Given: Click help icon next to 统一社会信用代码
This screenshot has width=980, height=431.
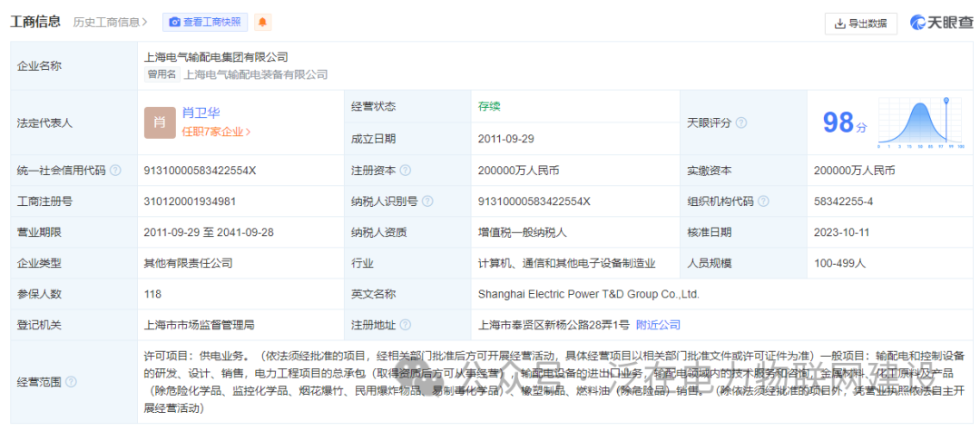Looking at the screenshot, I should click(x=115, y=170).
